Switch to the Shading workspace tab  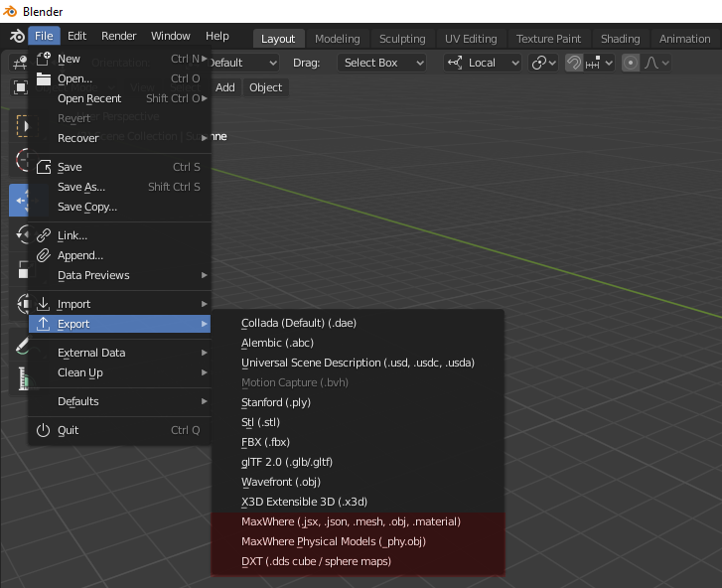[621, 39]
